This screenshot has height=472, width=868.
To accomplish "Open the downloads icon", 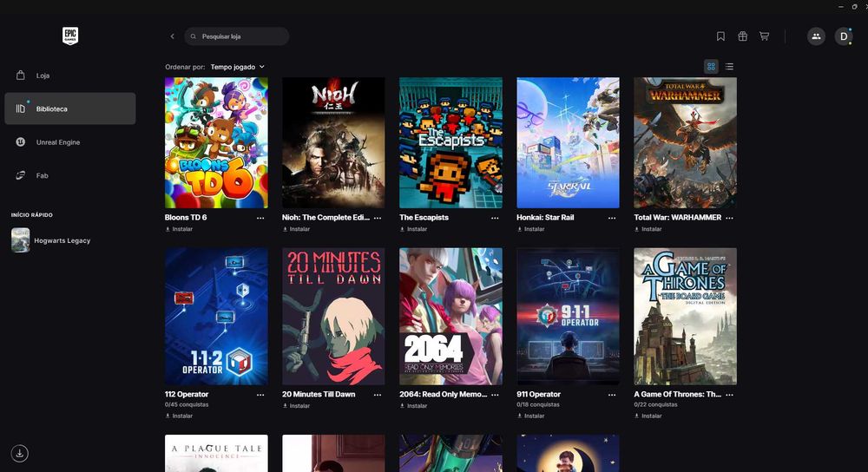I will pyautogui.click(x=20, y=453).
